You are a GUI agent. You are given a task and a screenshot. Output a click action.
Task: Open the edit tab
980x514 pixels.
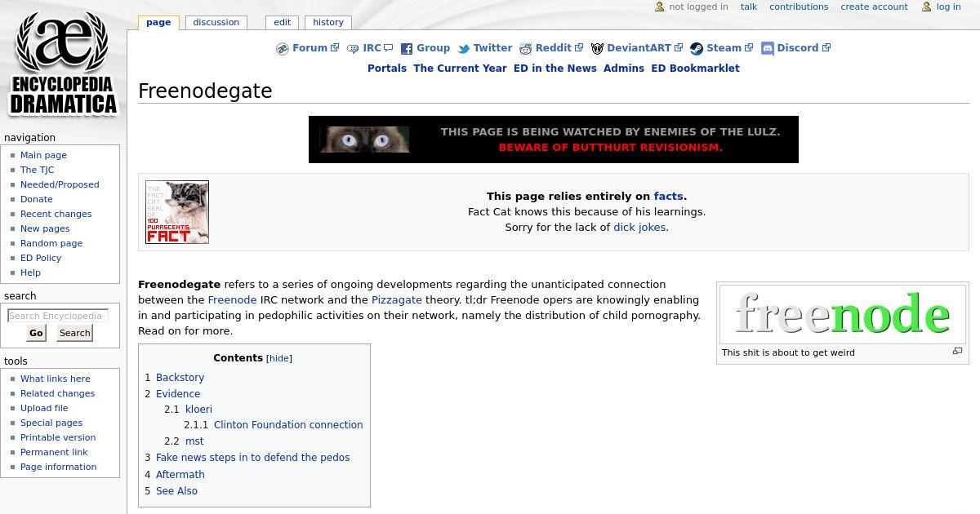283,22
